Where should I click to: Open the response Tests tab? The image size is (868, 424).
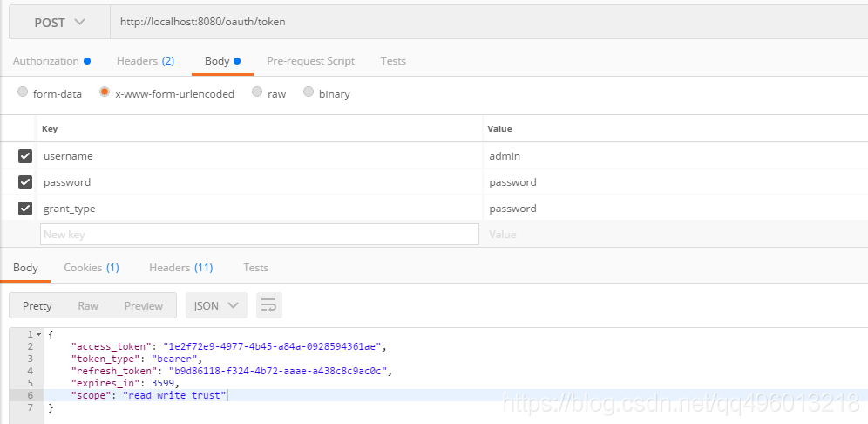click(255, 268)
